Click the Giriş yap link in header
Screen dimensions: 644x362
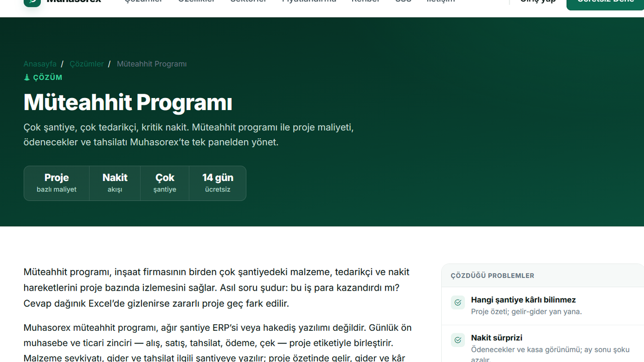pyautogui.click(x=538, y=2)
